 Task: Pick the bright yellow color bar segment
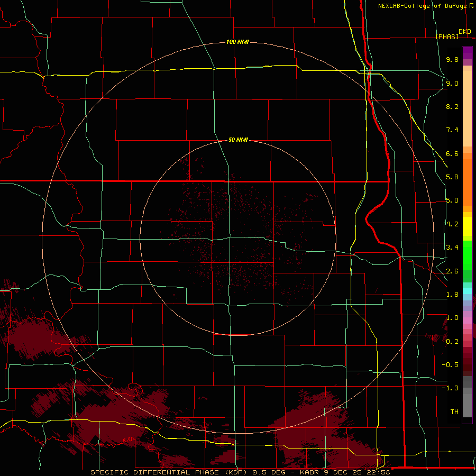click(x=467, y=226)
